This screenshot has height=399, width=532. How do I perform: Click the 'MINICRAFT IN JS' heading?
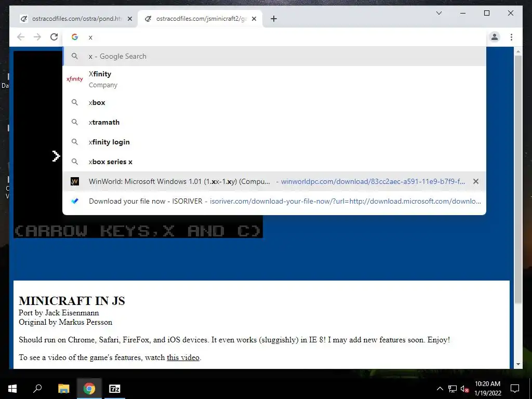pos(72,301)
